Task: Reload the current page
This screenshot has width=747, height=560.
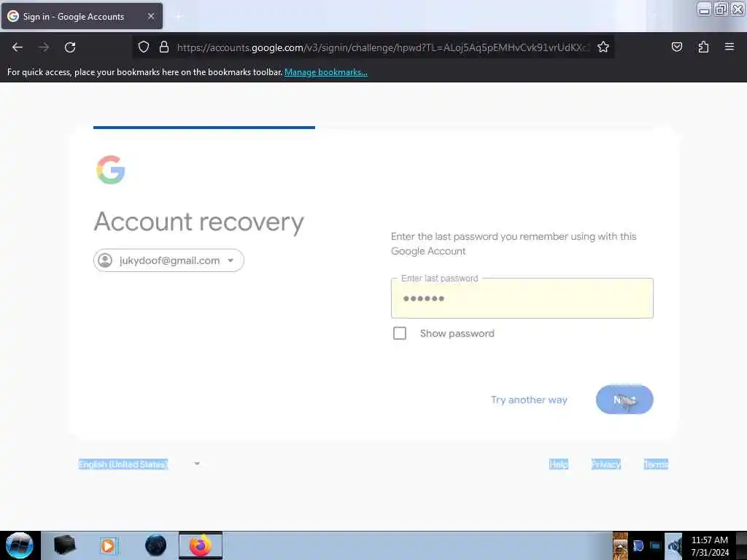Action: click(x=70, y=47)
